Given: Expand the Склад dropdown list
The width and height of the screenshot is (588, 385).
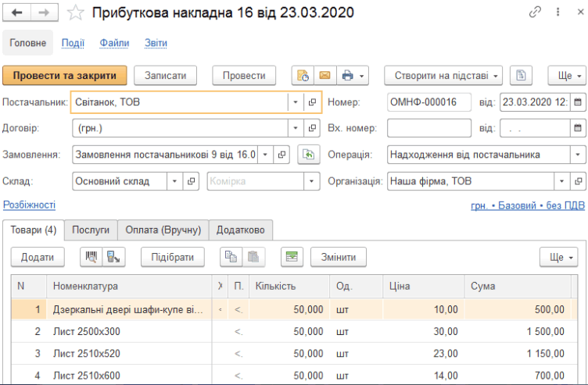Looking at the screenshot, I should coord(174,181).
